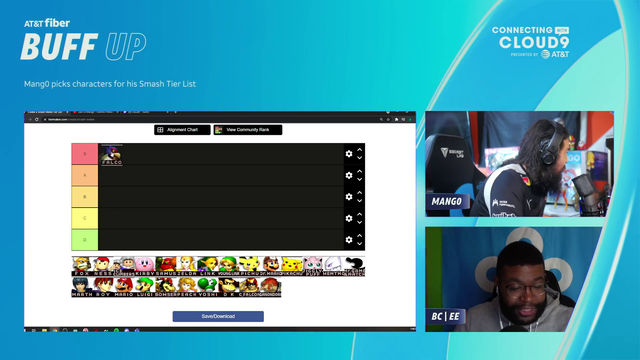
Task: Choose the Mario character icon
Action: pos(124,287)
